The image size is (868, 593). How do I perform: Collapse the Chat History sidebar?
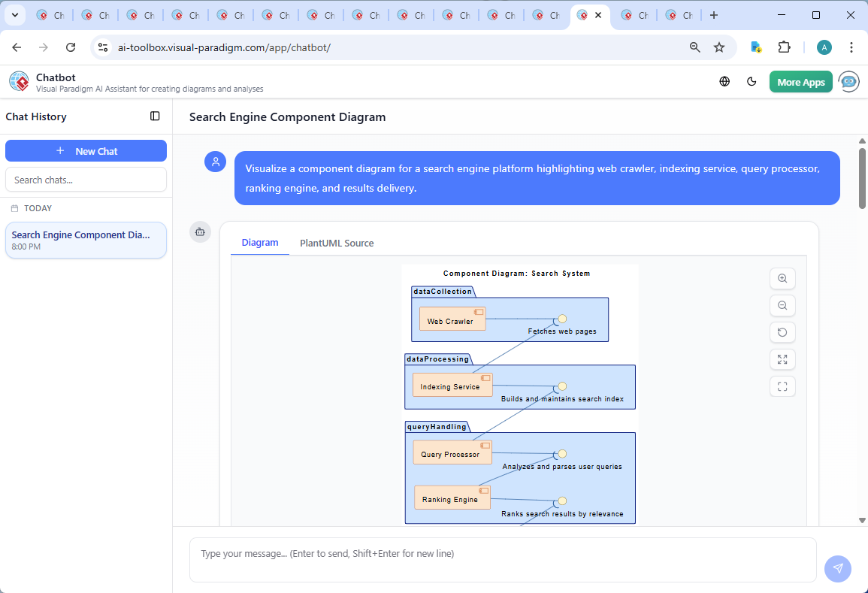click(x=155, y=116)
